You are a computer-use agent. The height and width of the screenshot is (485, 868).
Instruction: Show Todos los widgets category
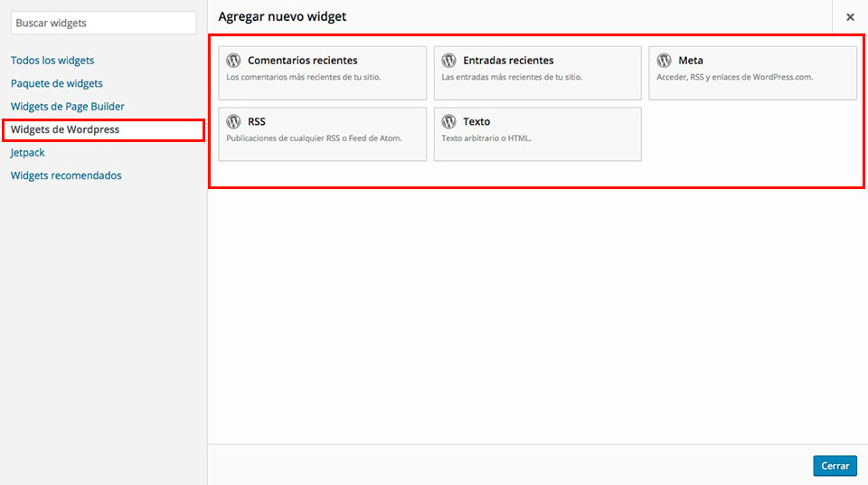(52, 61)
